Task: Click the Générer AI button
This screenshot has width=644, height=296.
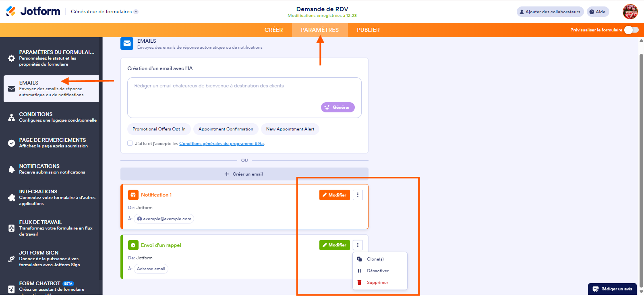Action: pos(338,107)
